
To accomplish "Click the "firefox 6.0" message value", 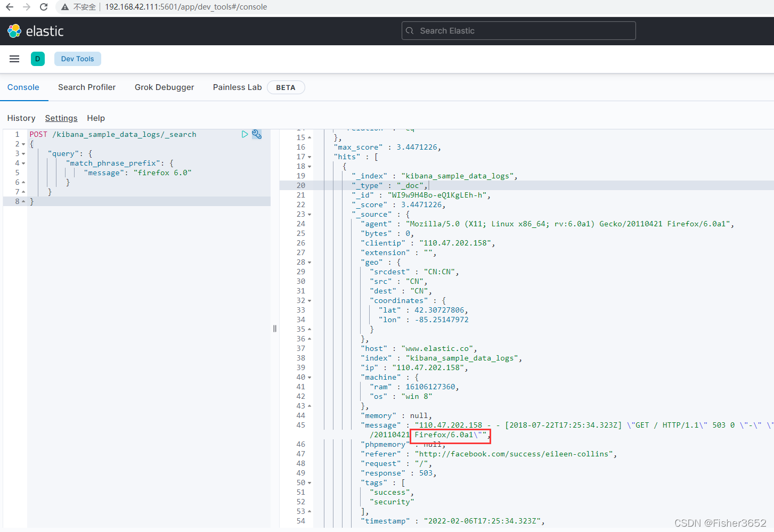I will (x=162, y=173).
